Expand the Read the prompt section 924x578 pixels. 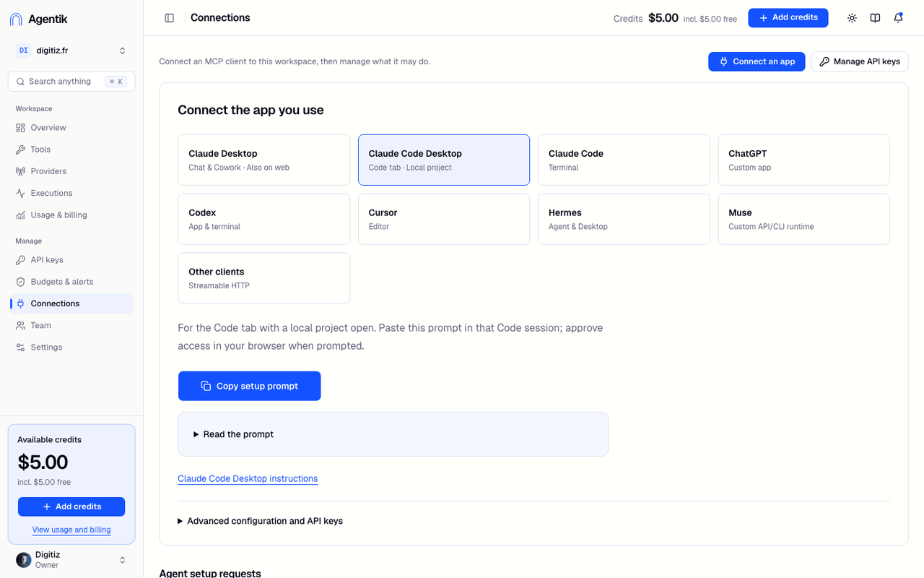point(393,434)
